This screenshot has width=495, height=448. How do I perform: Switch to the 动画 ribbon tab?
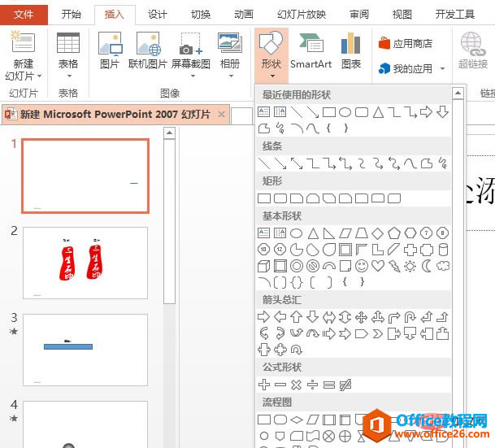pyautogui.click(x=243, y=14)
